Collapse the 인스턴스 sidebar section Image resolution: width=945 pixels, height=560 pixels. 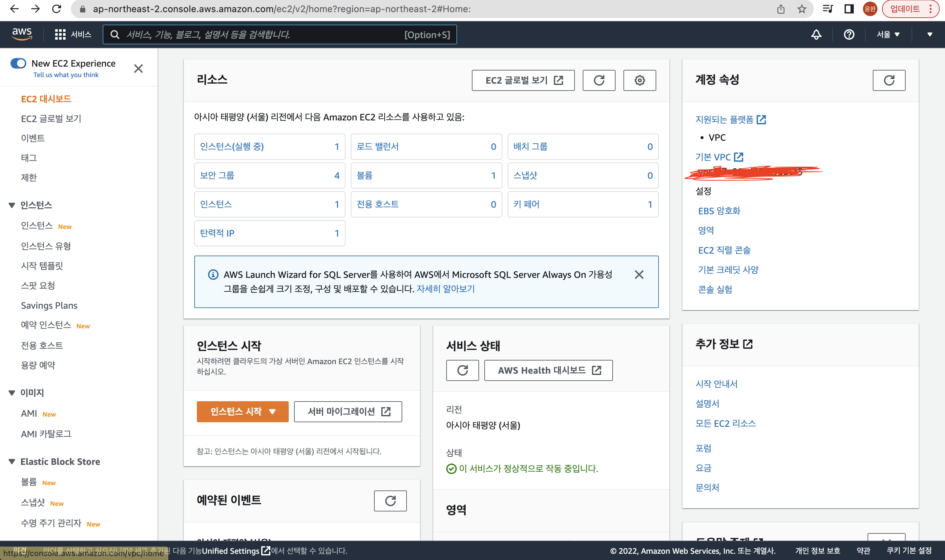12,205
